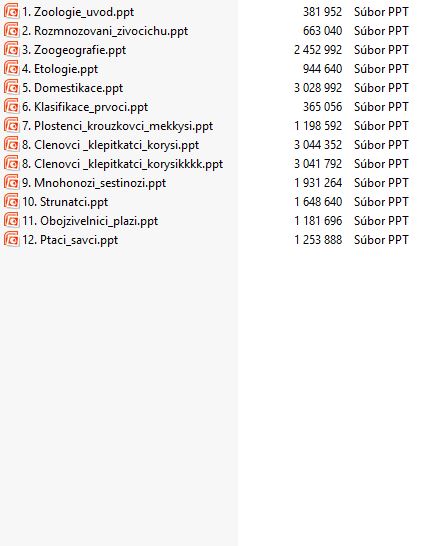Click the size value 2 452 992
Image resolution: width=446 pixels, height=546 pixels.
coord(318,50)
